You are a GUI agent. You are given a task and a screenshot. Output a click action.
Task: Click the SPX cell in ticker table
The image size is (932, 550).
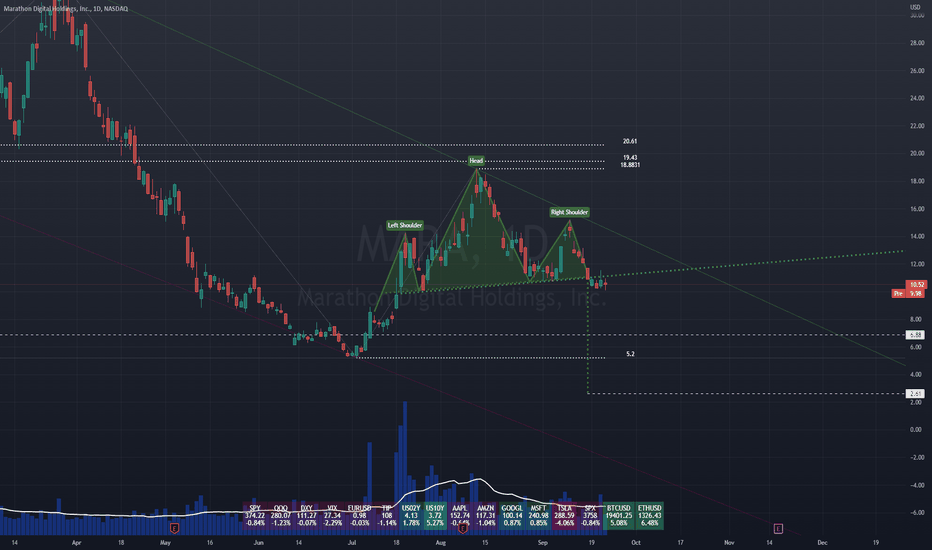[590, 516]
